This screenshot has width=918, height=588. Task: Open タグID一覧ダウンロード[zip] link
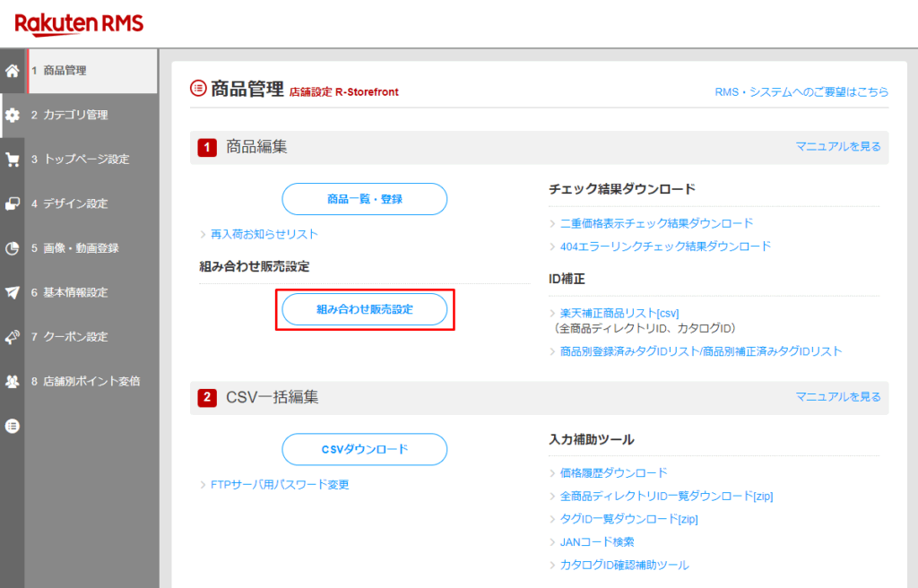628,520
